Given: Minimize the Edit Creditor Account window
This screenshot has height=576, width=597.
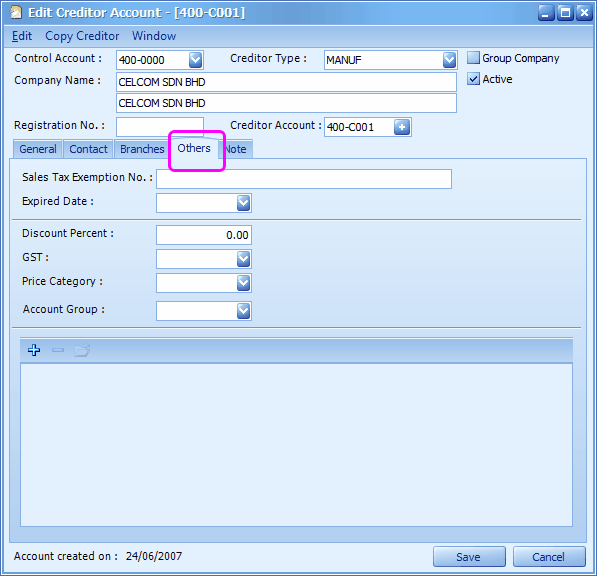Looking at the screenshot, I should (546, 13).
